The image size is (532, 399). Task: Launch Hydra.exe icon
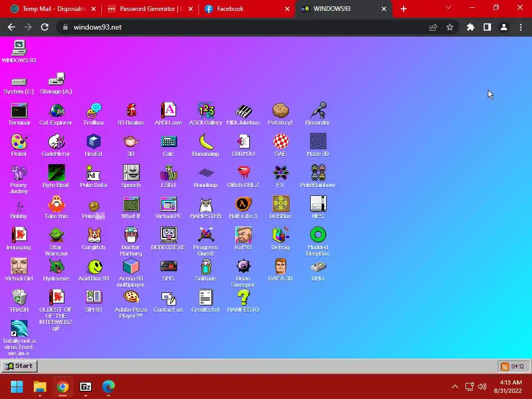pyautogui.click(x=56, y=270)
